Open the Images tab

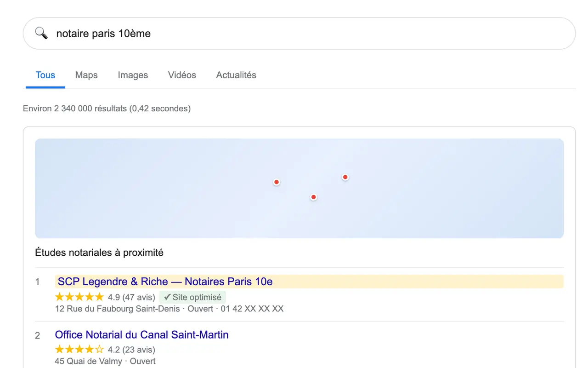click(133, 75)
